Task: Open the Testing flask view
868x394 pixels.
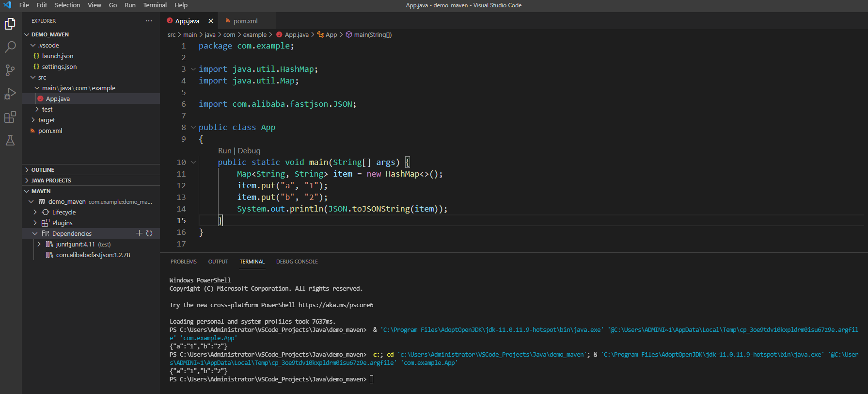Action: [x=10, y=140]
